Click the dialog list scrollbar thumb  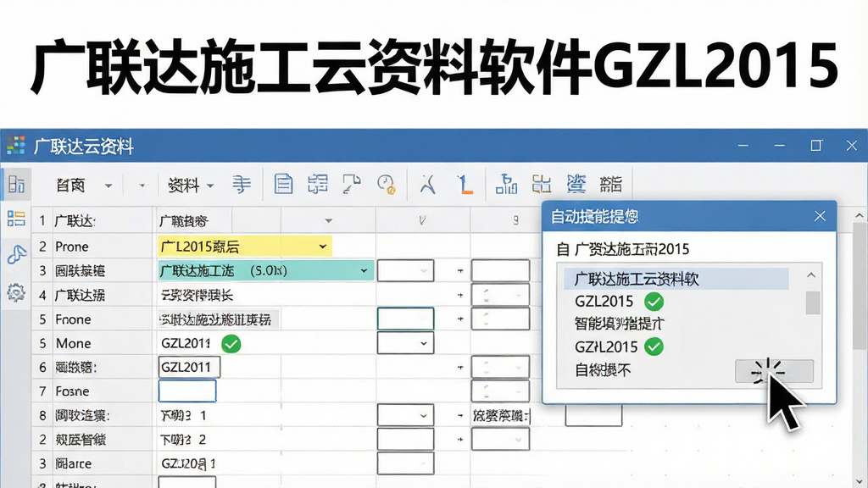[x=812, y=302]
